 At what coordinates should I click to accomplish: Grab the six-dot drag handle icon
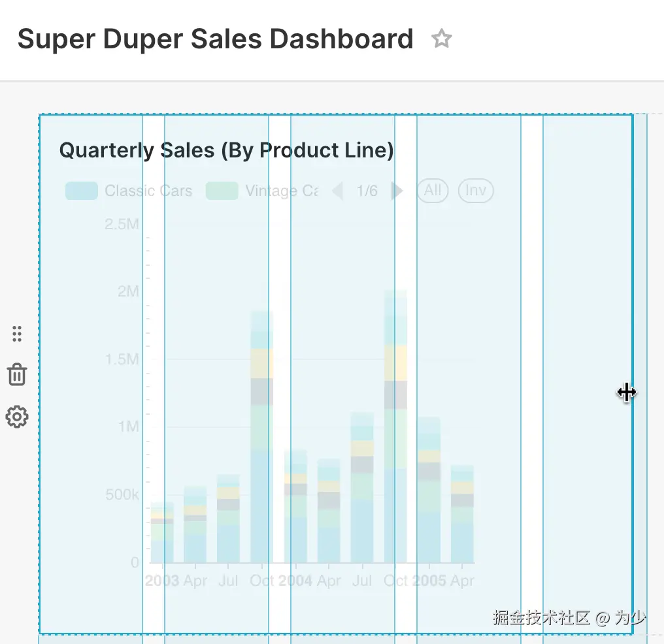click(17, 334)
